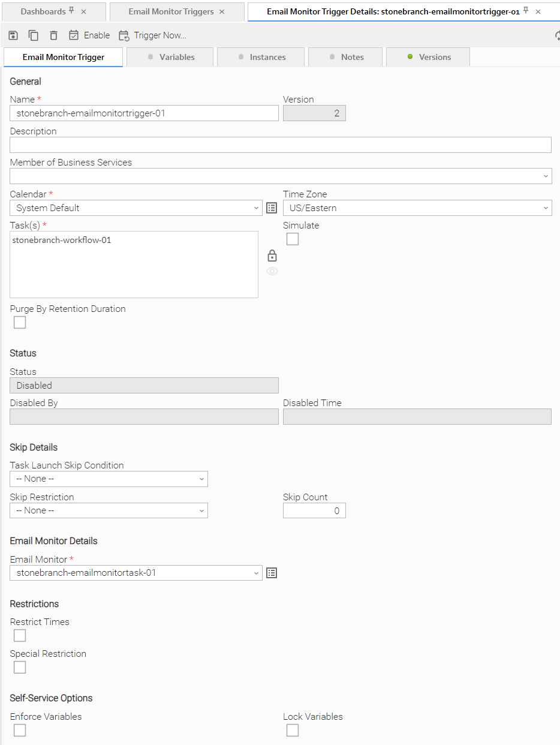Tick the Restrict Times checkbox
This screenshot has width=560, height=745.
(x=20, y=635)
